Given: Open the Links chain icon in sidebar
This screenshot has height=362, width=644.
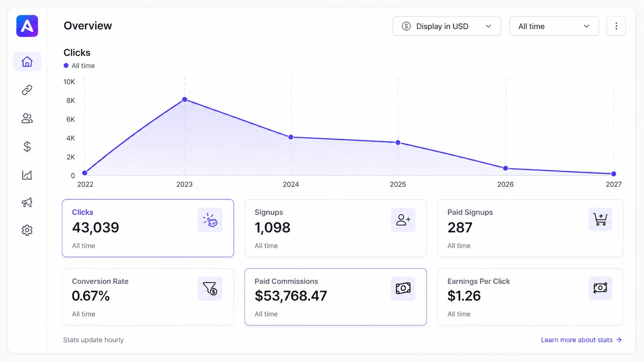Looking at the screenshot, I should (27, 90).
